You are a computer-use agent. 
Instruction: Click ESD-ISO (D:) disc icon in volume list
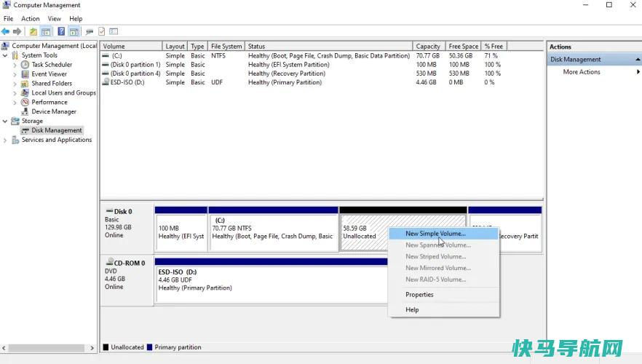pyautogui.click(x=106, y=82)
